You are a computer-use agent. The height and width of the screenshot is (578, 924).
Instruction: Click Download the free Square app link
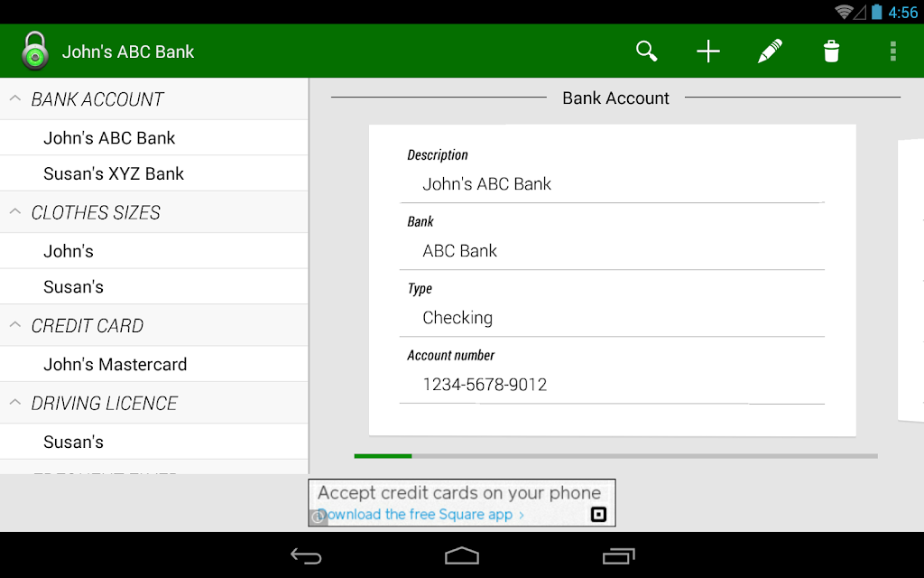point(420,514)
